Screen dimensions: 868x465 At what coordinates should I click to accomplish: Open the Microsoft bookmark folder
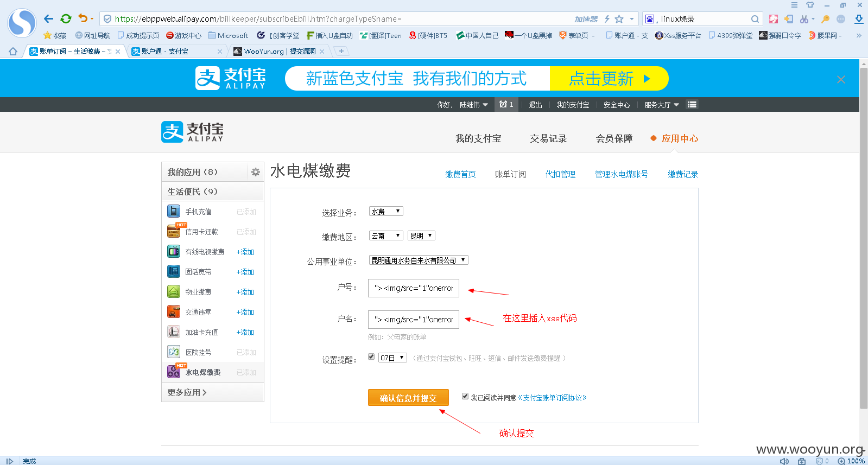[x=228, y=35]
